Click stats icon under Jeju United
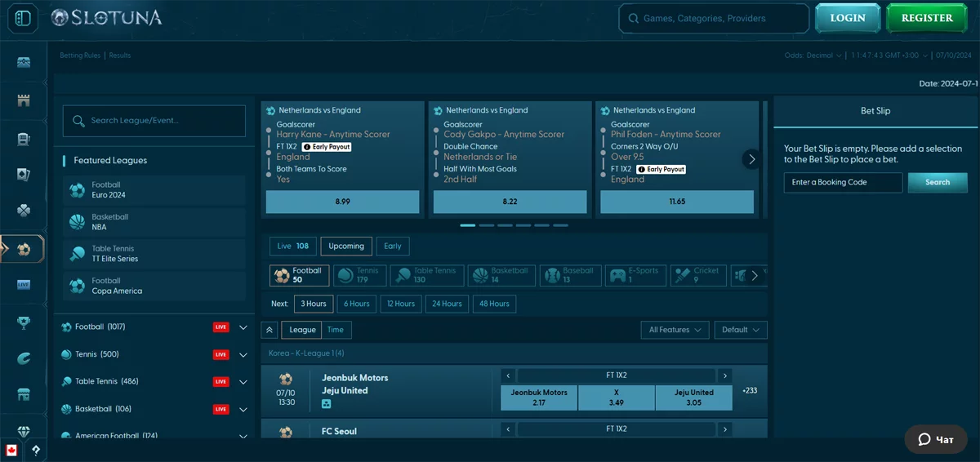Screen dimensions: 980x462 click(327, 404)
